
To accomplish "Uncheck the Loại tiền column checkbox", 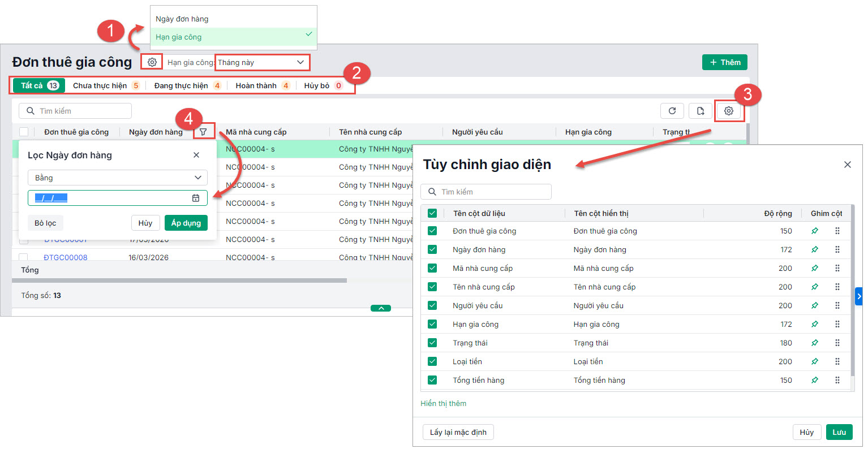I will pos(432,361).
